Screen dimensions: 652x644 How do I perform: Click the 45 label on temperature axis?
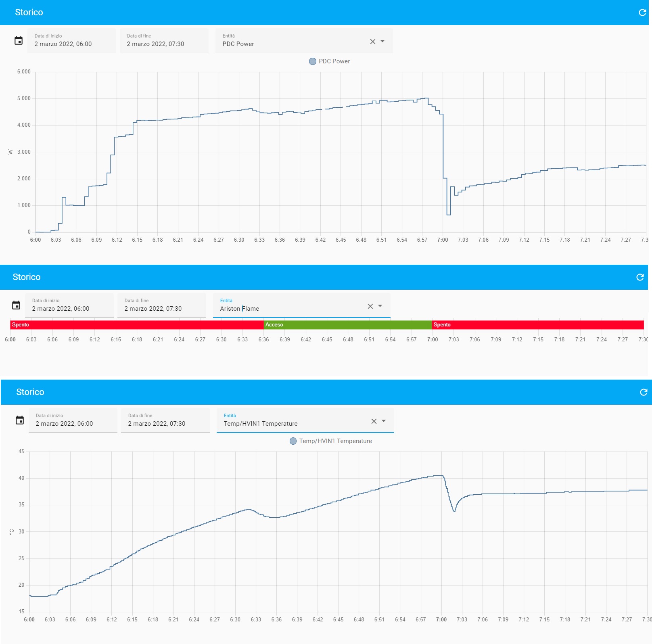(21, 452)
